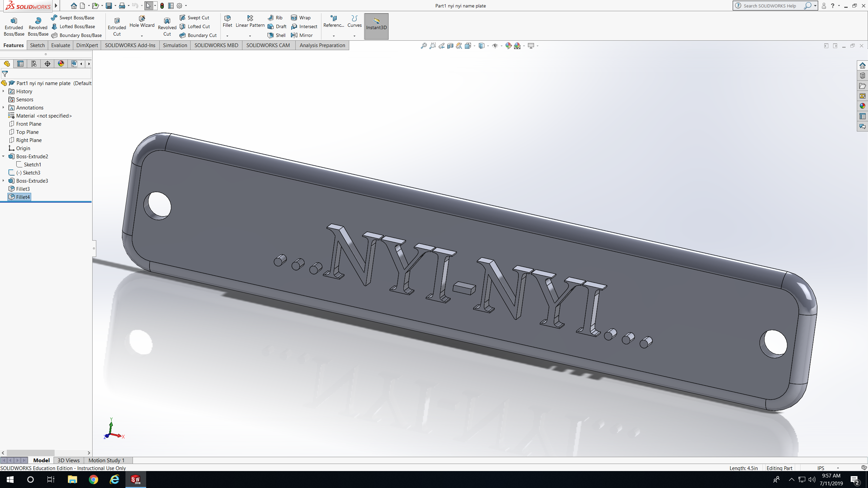Open the Revolved Cut tool
868x488 pixels.
167,26
